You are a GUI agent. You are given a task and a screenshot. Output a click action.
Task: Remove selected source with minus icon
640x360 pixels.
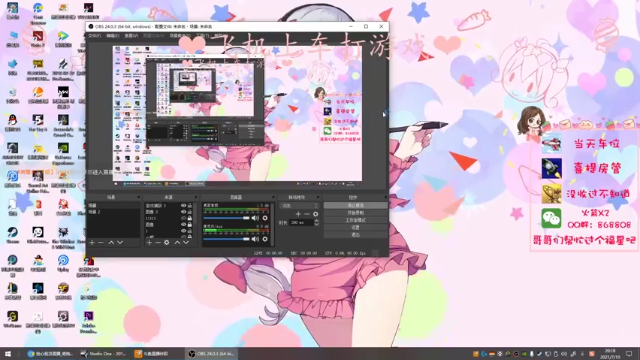pyautogui.click(x=158, y=242)
